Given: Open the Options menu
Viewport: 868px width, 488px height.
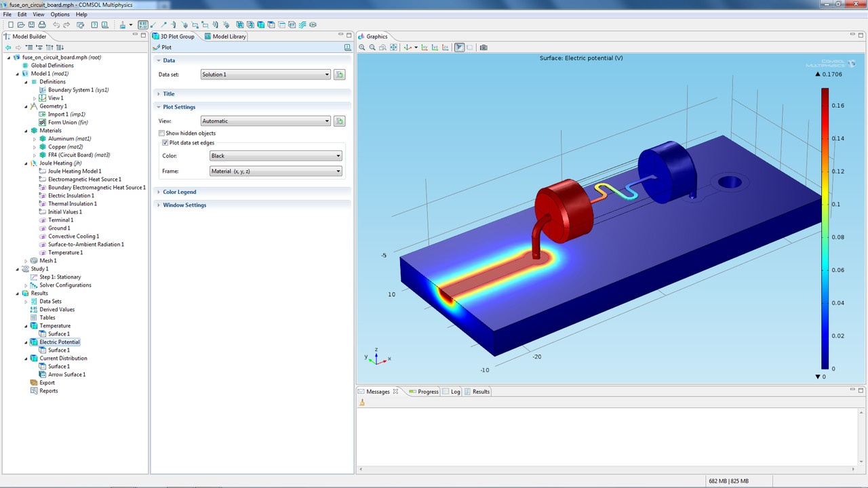Looking at the screenshot, I should tap(60, 14).
